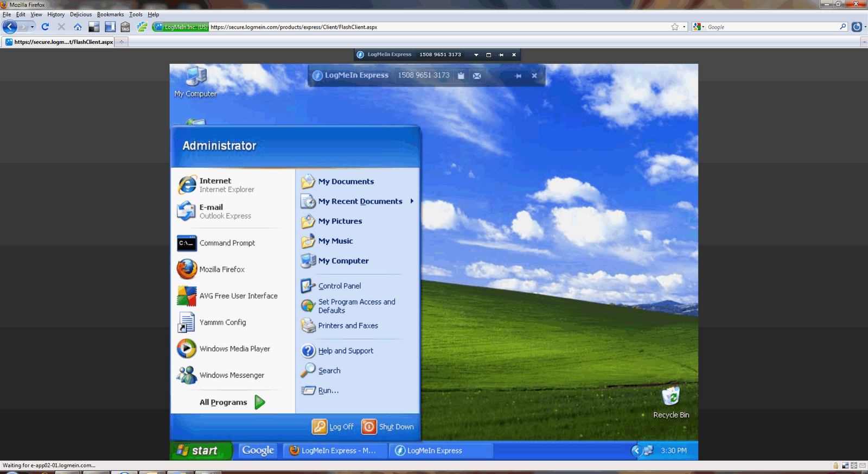Image resolution: width=868 pixels, height=474 pixels.
Task: Open the Run... dialog
Action: [320, 390]
